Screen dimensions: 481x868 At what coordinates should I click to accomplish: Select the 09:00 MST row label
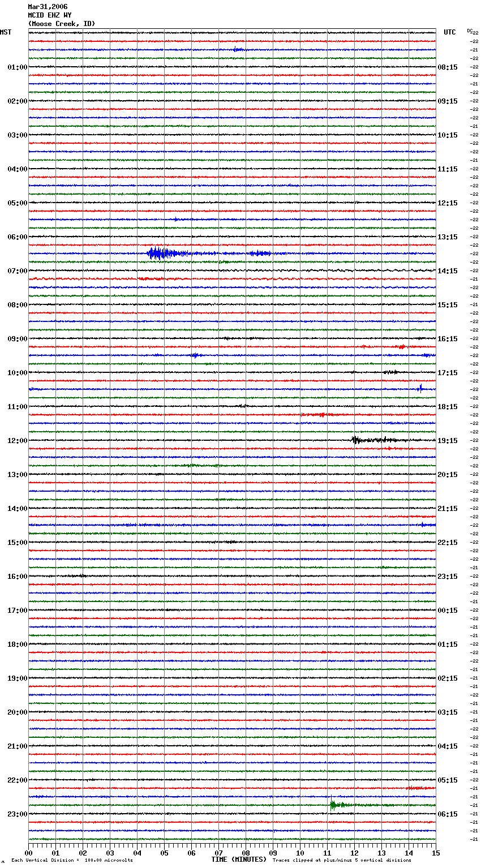(x=18, y=339)
